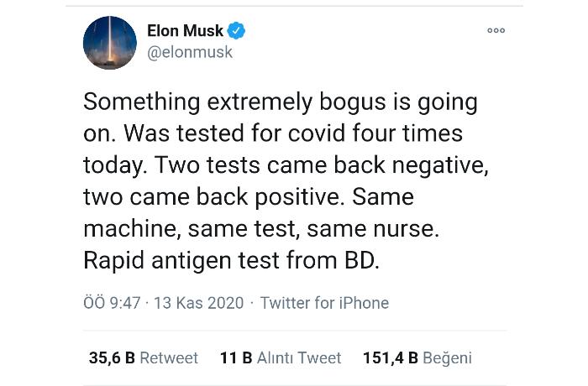Click the 151,4 B likes count number
This screenshot has height=386, width=588.
tap(391, 358)
